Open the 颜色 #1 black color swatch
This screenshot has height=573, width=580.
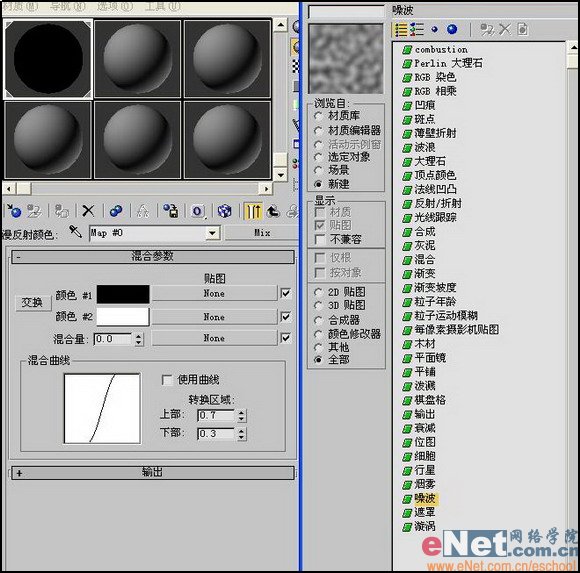(x=123, y=294)
